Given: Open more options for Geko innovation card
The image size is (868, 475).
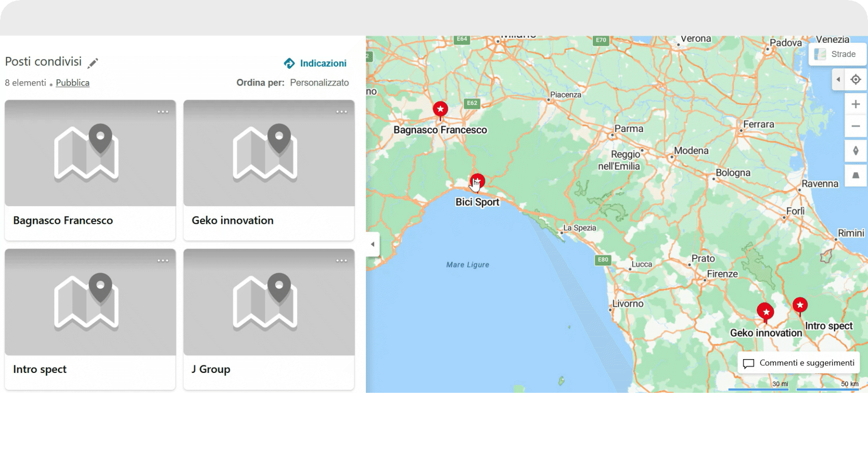Looking at the screenshot, I should [341, 112].
